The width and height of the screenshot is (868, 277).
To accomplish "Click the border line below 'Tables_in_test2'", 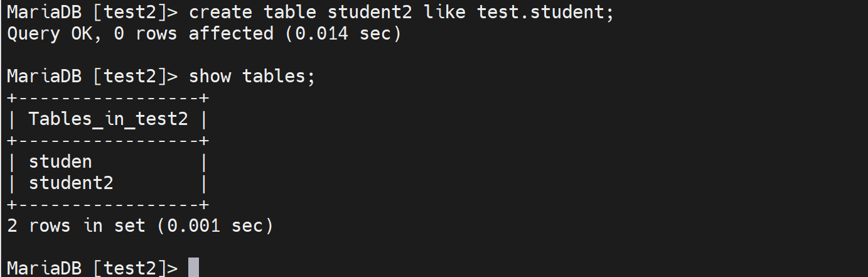I will 108,141.
